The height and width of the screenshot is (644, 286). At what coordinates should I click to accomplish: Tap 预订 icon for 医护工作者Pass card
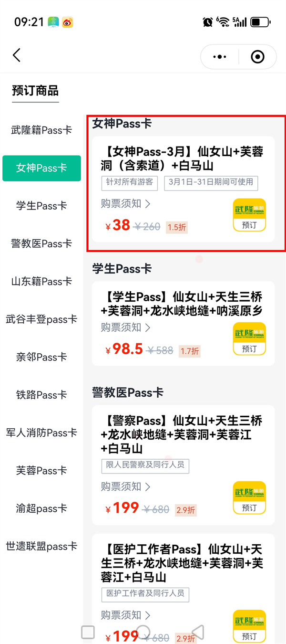pos(249,626)
